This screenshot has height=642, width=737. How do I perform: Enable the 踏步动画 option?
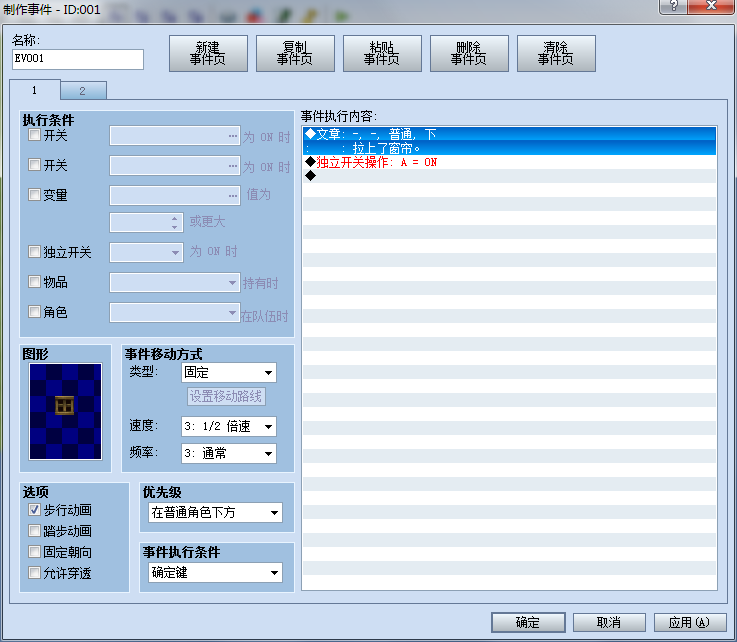tap(34, 531)
